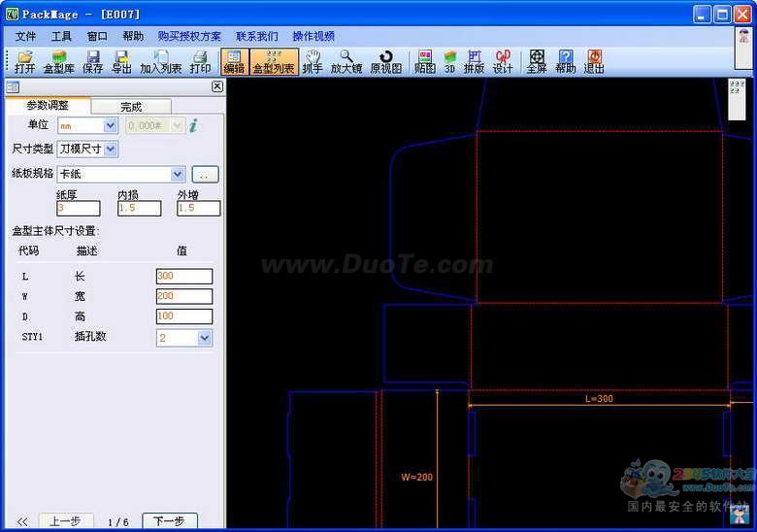Screen dimensions: 757x532
Task: Click the 购买授权方案 purchase license link
Action: click(189, 36)
